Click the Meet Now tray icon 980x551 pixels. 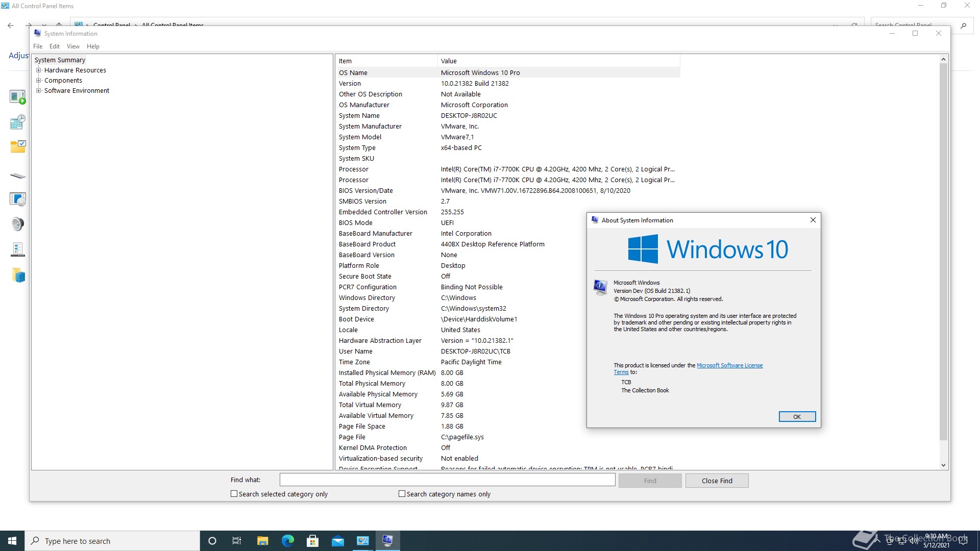pyautogui.click(x=890, y=541)
